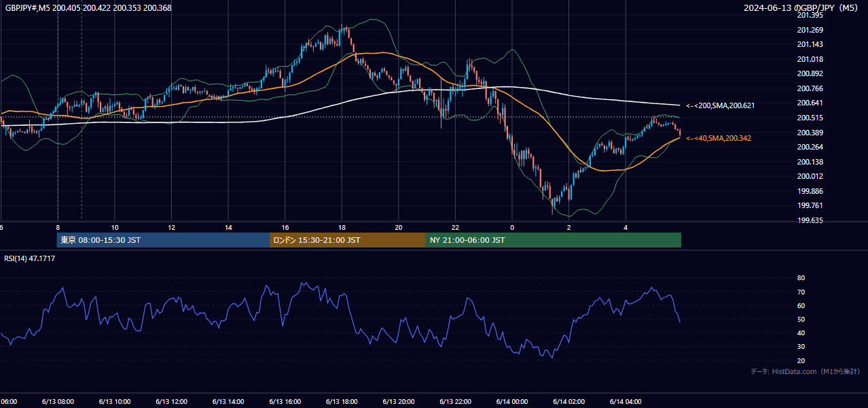Click the RSI scale value 80

click(801, 278)
